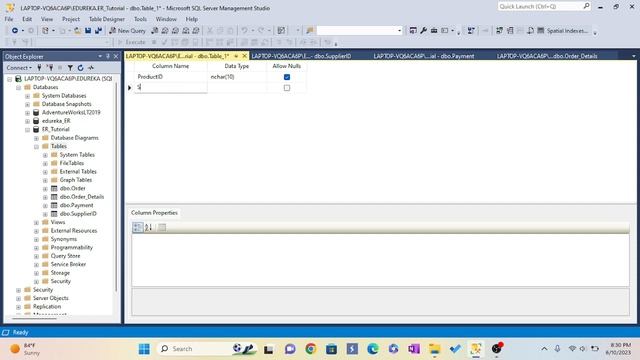Open File Explorer from the taskbar
Screen dimensions: 640x360
coord(434,349)
